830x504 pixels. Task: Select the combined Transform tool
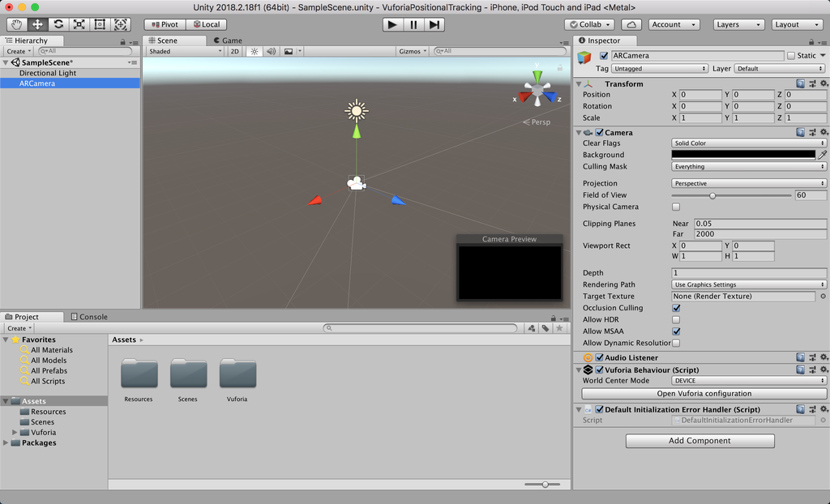point(120,24)
